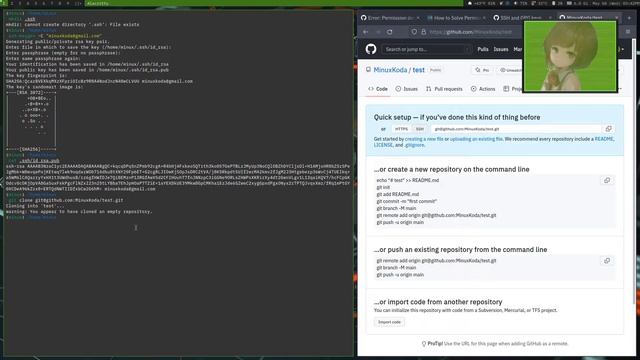Click the ProTip text at page bottom
The height and width of the screenshot is (360, 640).
click(494, 344)
